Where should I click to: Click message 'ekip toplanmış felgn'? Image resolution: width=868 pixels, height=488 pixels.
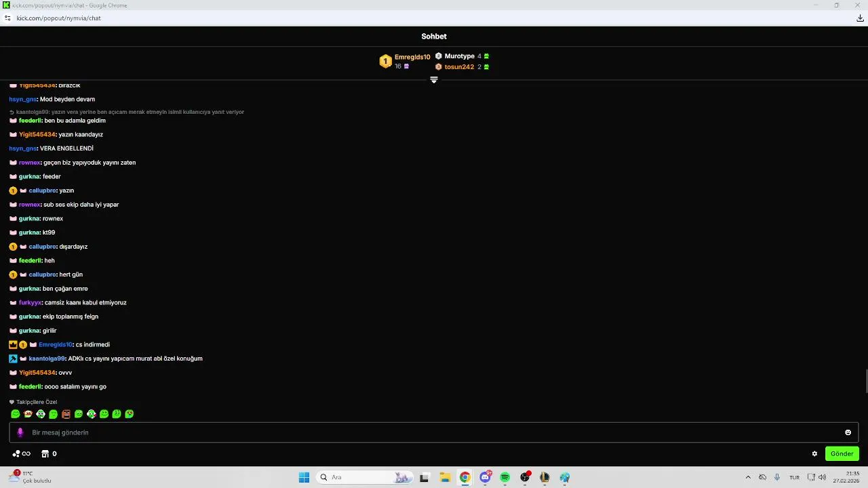click(x=71, y=317)
